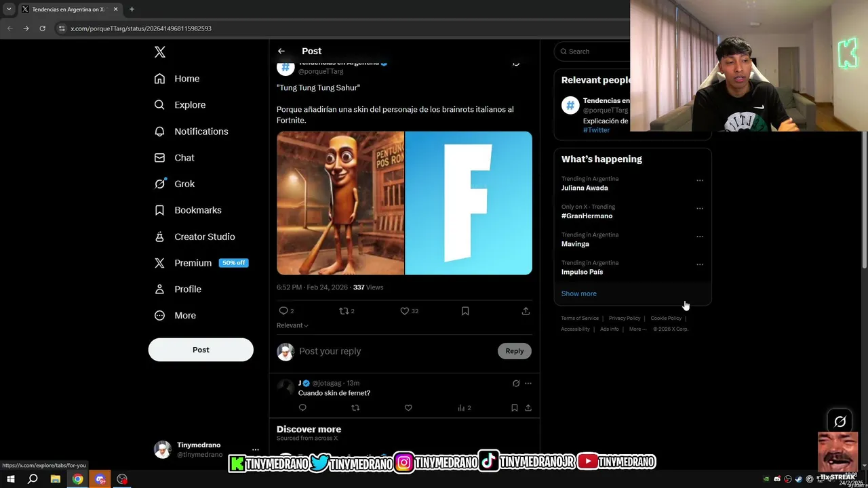Screen dimensions: 868x488
Task: Click the browser address bar
Action: point(339,28)
